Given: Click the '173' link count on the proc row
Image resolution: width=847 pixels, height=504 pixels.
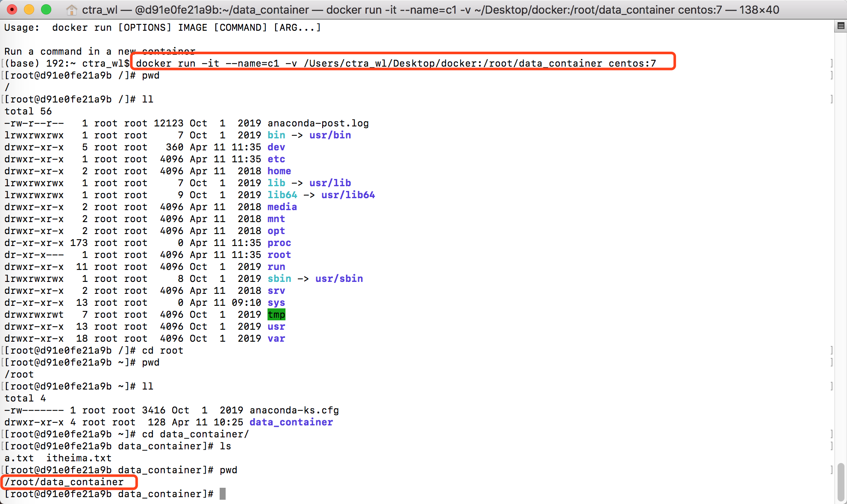Looking at the screenshot, I should pos(79,243).
